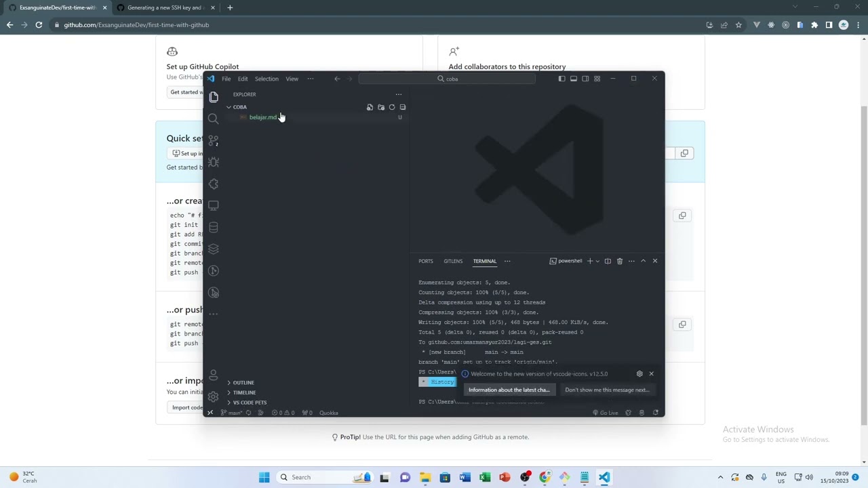The image size is (868, 488).
Task: Click New File icon in COBA explorer header
Action: [x=370, y=107]
